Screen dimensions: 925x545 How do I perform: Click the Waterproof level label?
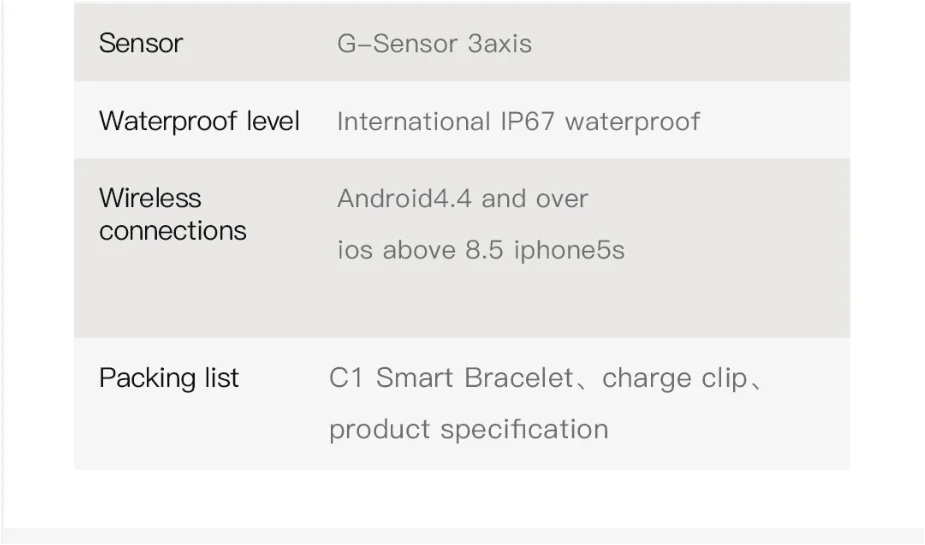(199, 121)
